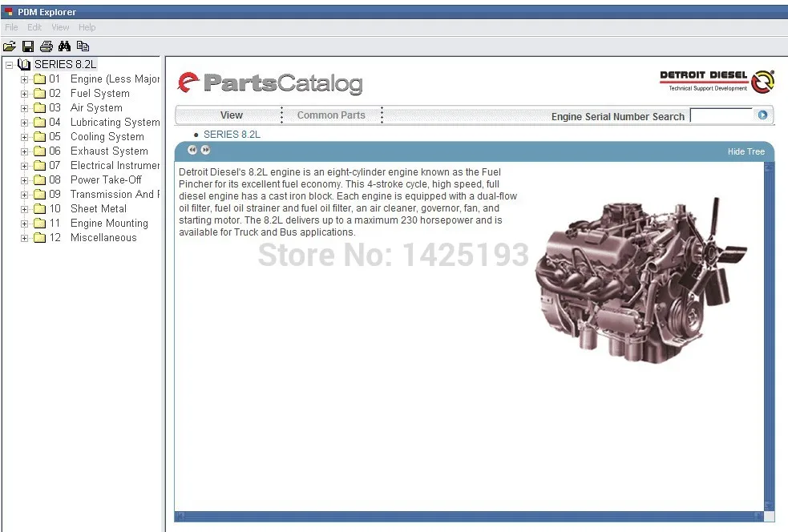
Task: Click the forward arrow in content header
Action: tap(205, 150)
